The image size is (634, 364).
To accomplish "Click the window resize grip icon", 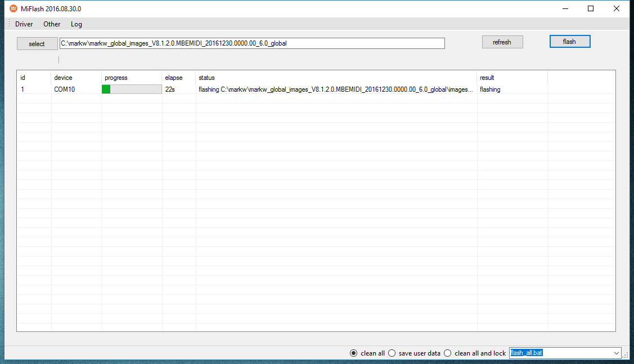I will 626,354.
